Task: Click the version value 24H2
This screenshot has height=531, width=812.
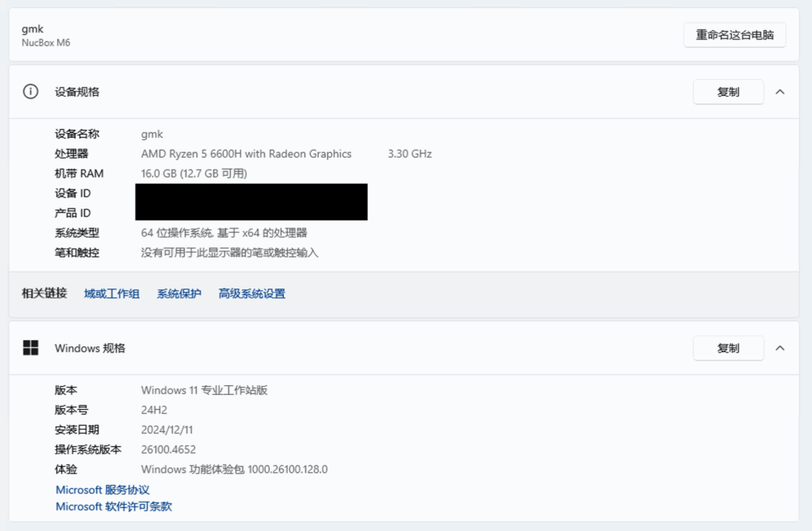Action: [x=154, y=410]
